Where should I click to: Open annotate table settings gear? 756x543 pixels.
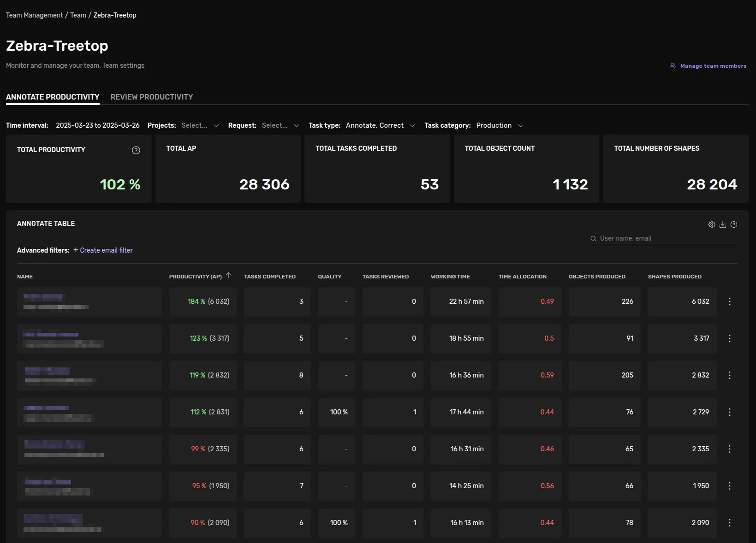click(x=712, y=224)
